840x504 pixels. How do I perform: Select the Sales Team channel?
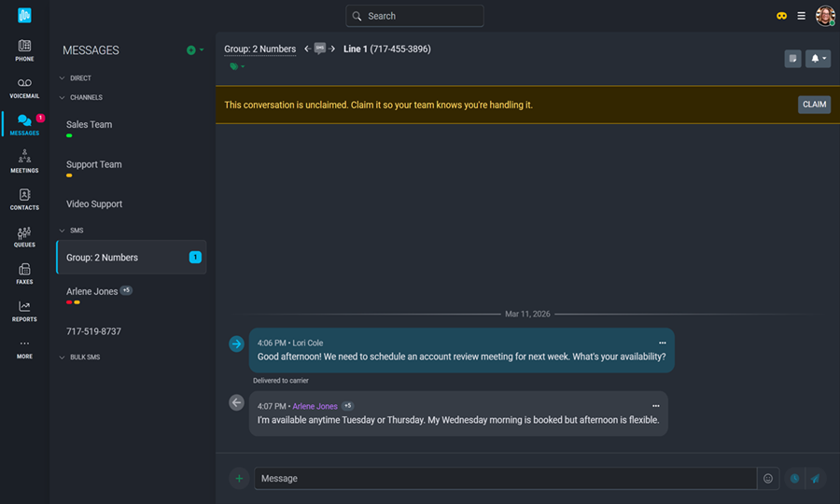90,124
